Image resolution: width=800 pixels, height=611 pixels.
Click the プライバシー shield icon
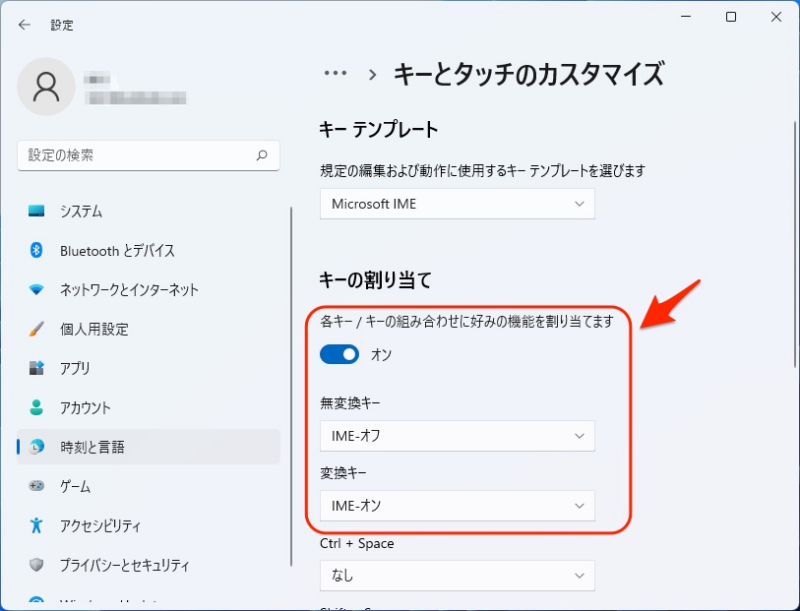(x=36, y=565)
